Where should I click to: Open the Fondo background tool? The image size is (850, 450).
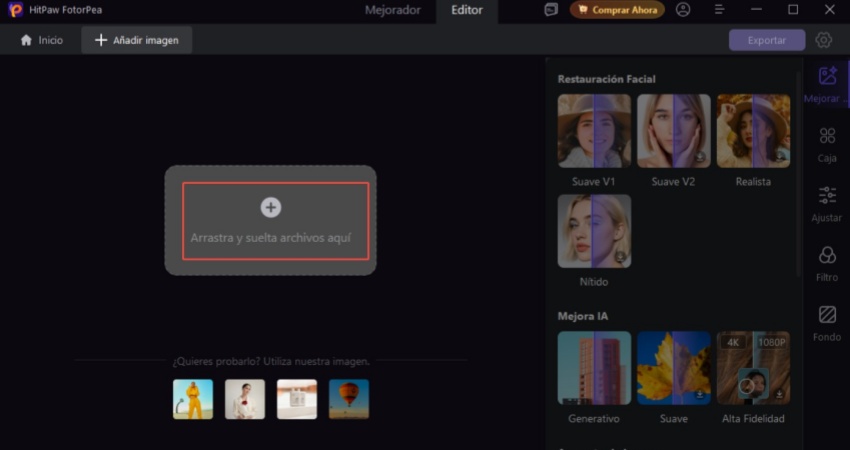[x=827, y=316]
